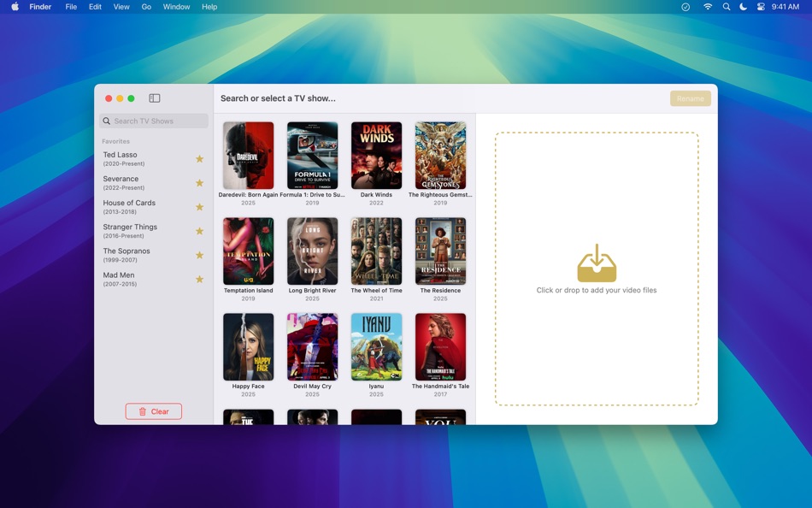Open the File menu
Viewport: 812px width, 508px height.
tap(71, 7)
